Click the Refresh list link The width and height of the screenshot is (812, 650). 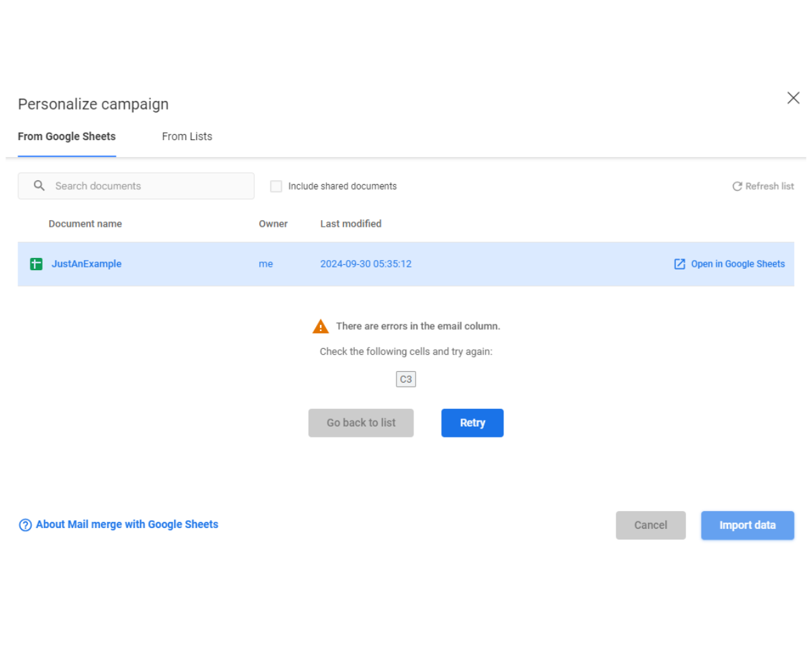pyautogui.click(x=763, y=186)
